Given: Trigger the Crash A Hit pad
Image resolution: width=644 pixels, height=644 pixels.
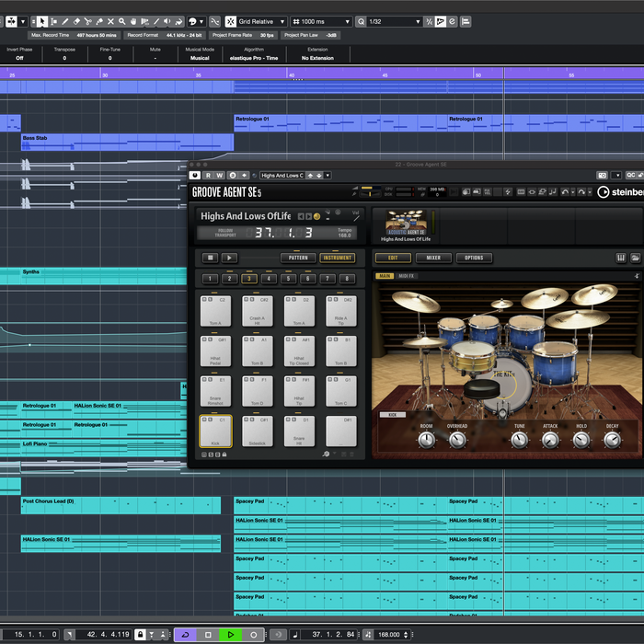Looking at the screenshot, I should [x=258, y=311].
